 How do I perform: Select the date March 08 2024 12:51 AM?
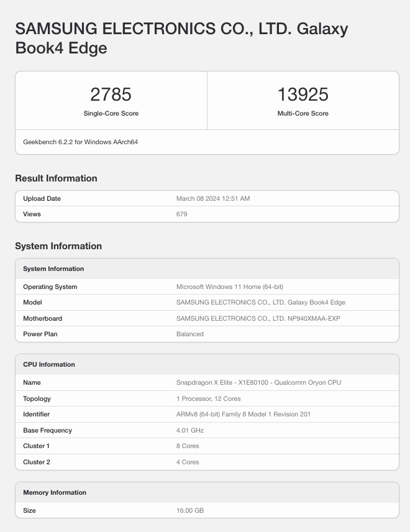(213, 198)
